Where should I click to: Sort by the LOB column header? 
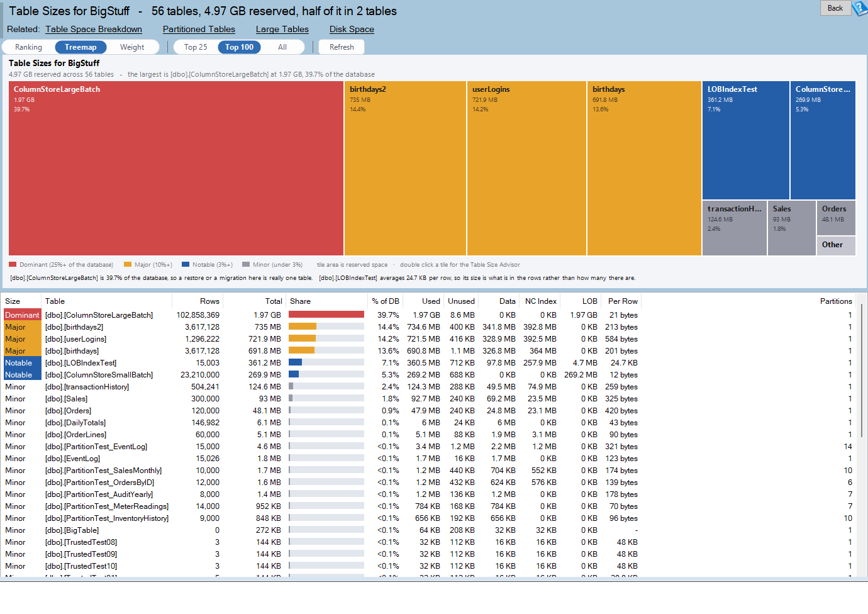click(580, 301)
